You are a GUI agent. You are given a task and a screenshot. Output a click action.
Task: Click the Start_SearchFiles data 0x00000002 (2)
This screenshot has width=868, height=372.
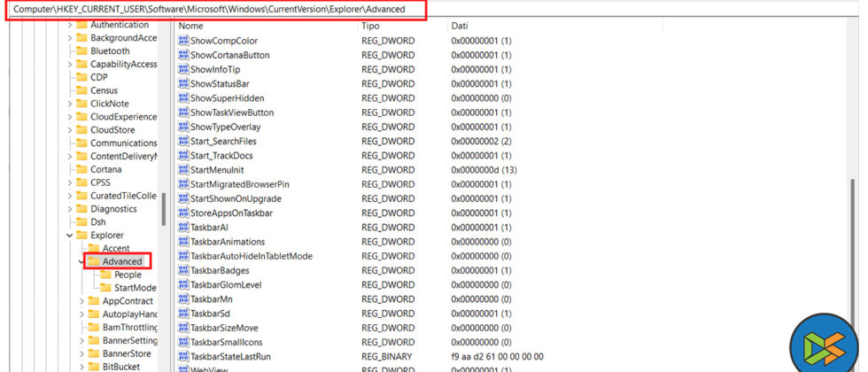[x=482, y=141]
